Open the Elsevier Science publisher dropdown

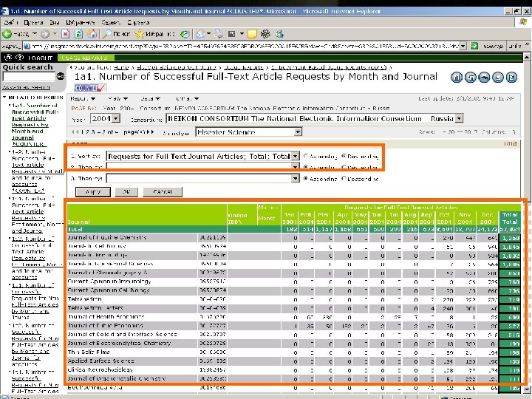298,133
